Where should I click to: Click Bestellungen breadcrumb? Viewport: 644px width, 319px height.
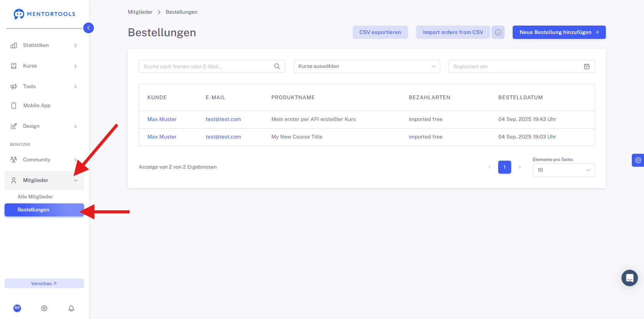(x=181, y=12)
